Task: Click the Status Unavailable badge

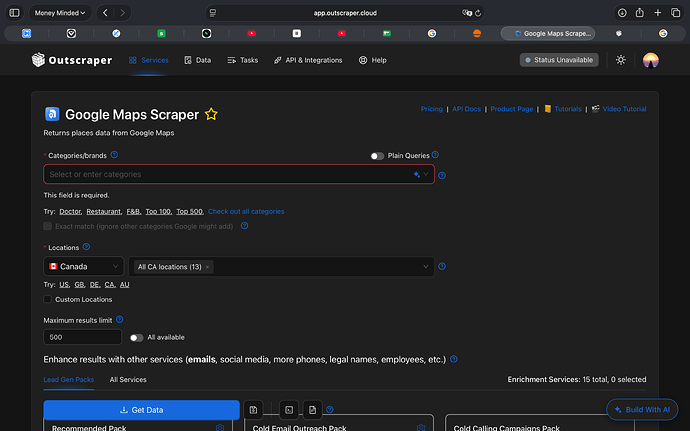Action: click(559, 60)
